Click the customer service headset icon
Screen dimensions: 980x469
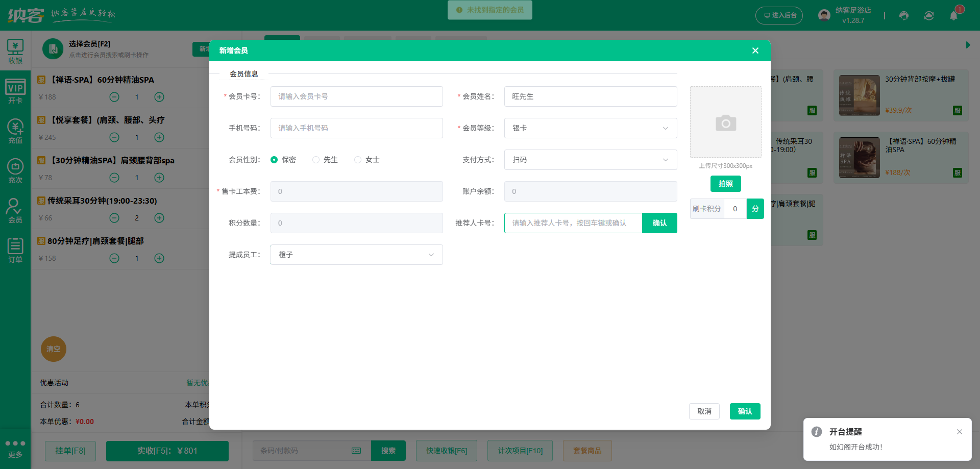[904, 15]
